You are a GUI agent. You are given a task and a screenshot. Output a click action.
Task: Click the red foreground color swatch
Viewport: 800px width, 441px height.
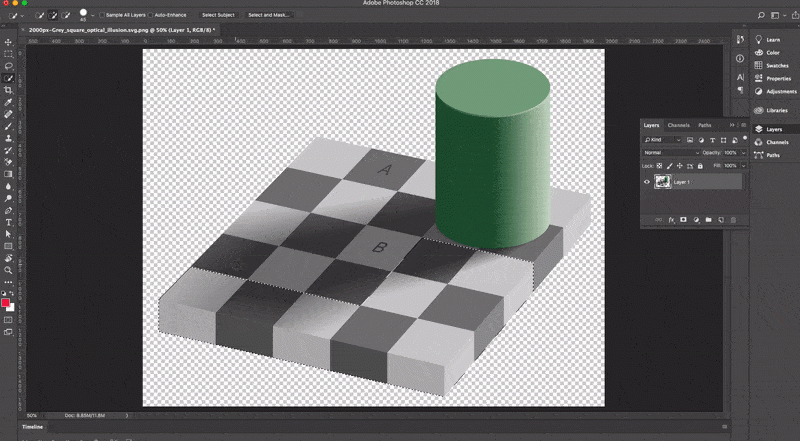[x=7, y=303]
